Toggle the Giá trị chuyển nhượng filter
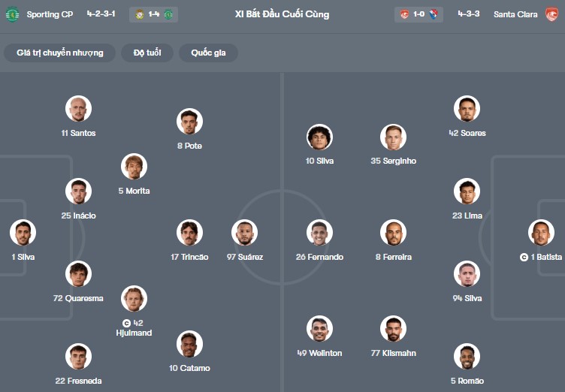This screenshot has height=392, width=565. pyautogui.click(x=60, y=53)
